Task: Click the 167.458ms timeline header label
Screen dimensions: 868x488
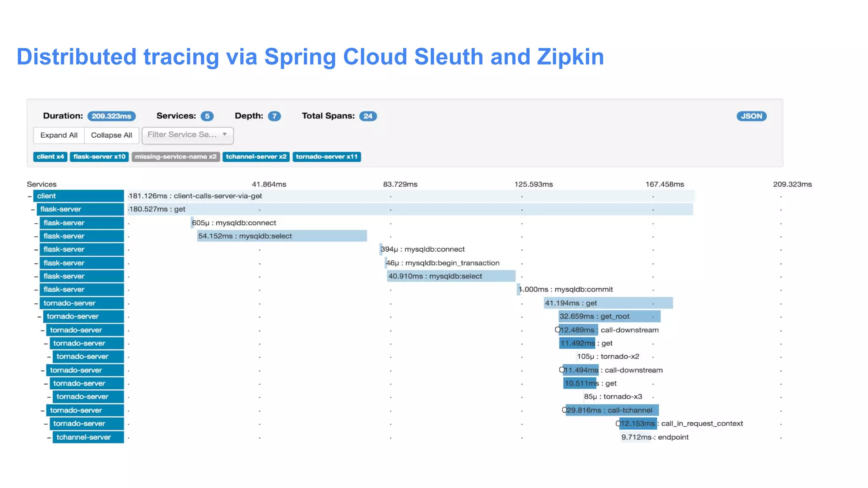Action: pos(665,184)
